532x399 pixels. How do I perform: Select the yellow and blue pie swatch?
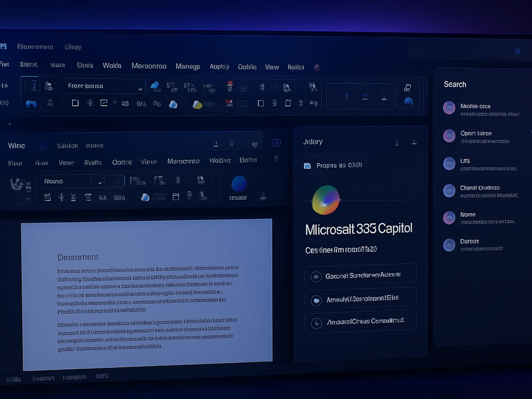197,105
